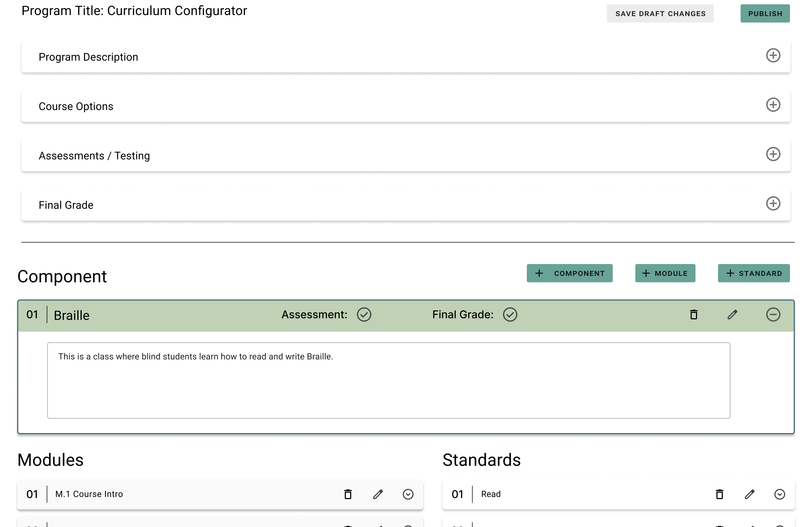Expand the M.1 Course Intro module row
The width and height of the screenshot is (812, 527).
pyautogui.click(x=408, y=494)
